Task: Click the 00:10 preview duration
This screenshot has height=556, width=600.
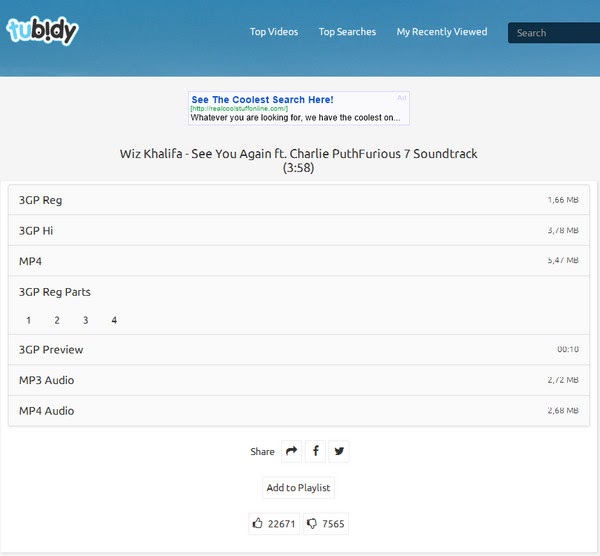Action: (568, 349)
